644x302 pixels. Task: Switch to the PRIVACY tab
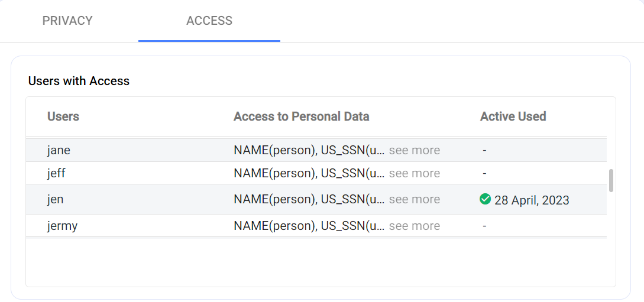click(x=67, y=21)
